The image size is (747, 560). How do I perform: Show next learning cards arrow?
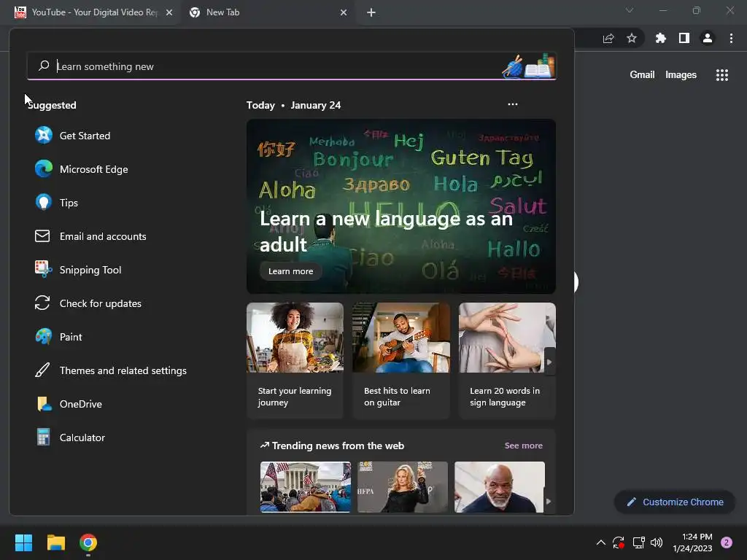pos(549,362)
